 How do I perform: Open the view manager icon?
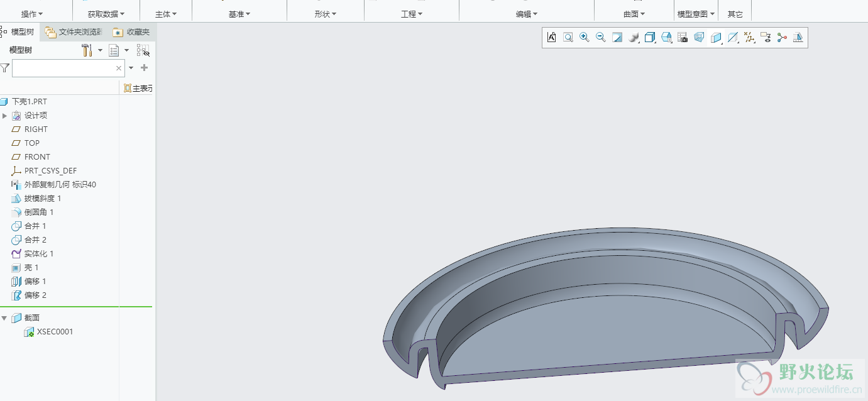tap(667, 38)
